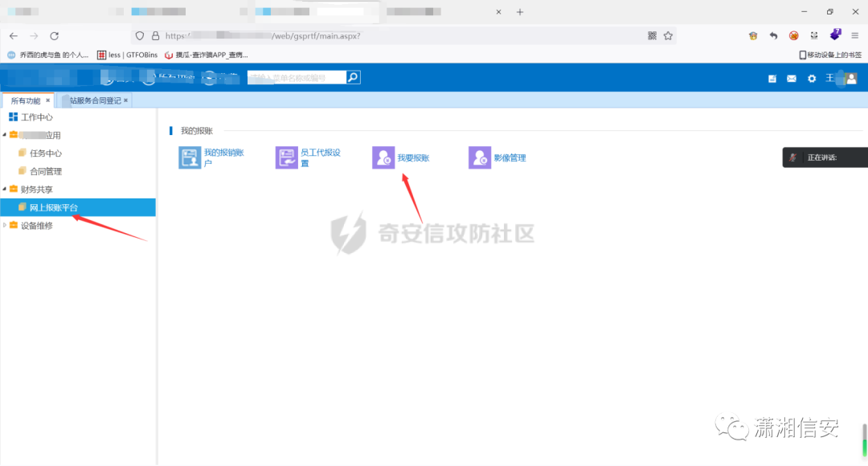Mute microphone in the 正在讲话 popup
The height and width of the screenshot is (466, 868).
click(792, 157)
